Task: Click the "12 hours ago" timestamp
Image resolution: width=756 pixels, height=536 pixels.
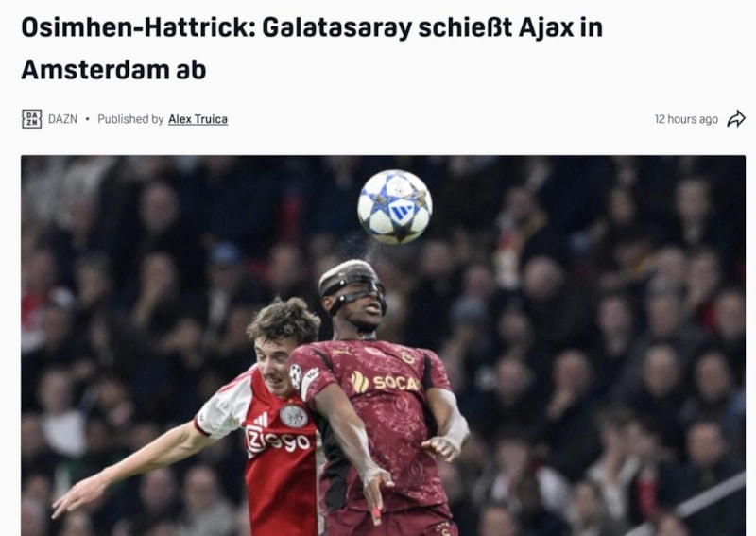Action: pos(686,119)
